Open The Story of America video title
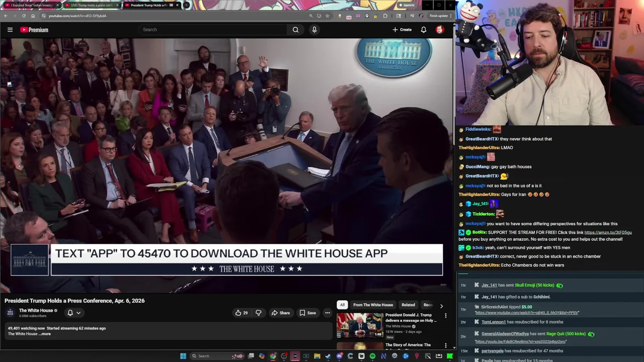Screen dimensions: 644x362 point(408,345)
